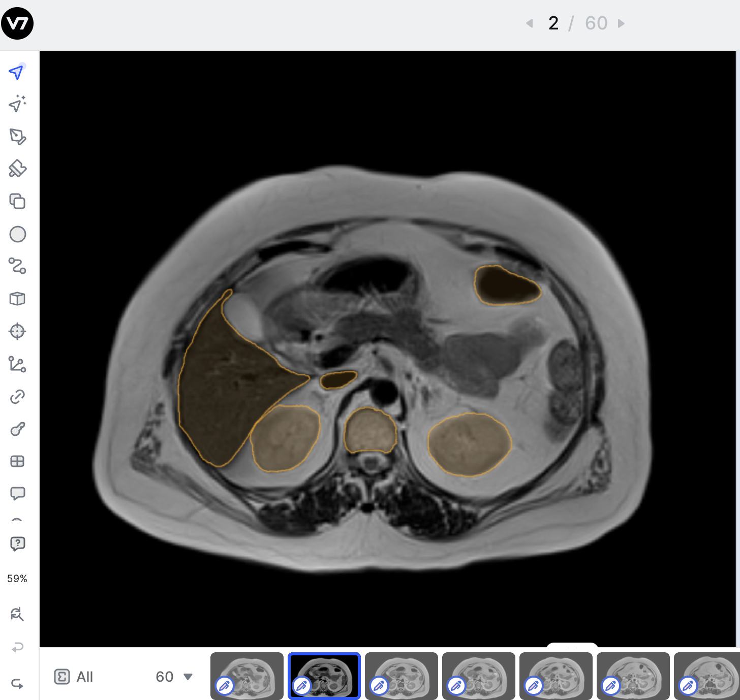The image size is (740, 700).
Task: Activate the Auto-Annotate magic tool
Action: 17,104
